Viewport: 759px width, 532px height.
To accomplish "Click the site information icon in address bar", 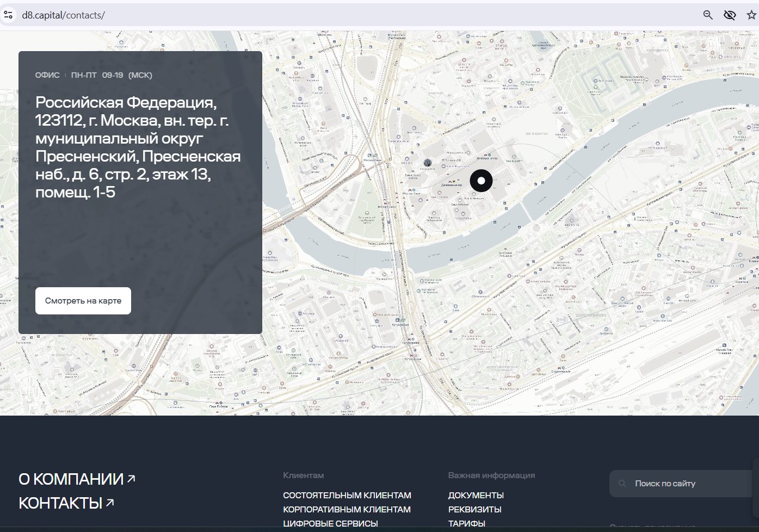I will pos(8,15).
